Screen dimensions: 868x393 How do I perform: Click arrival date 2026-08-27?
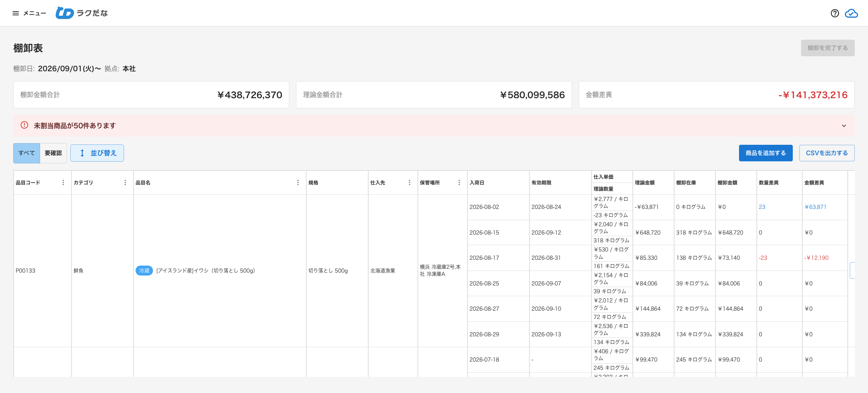(x=484, y=309)
